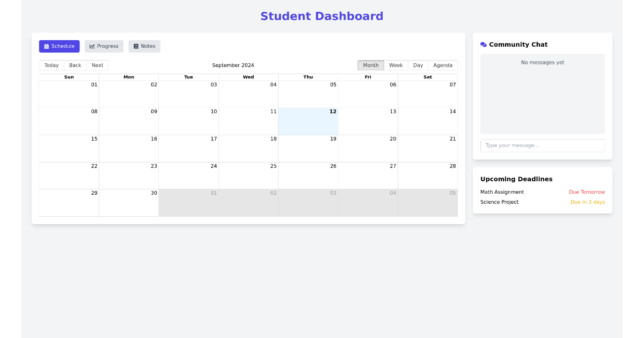Screen dimensions: 644x338
Task: Click the calendar icon on Schedule tab
Action: click(x=47, y=47)
